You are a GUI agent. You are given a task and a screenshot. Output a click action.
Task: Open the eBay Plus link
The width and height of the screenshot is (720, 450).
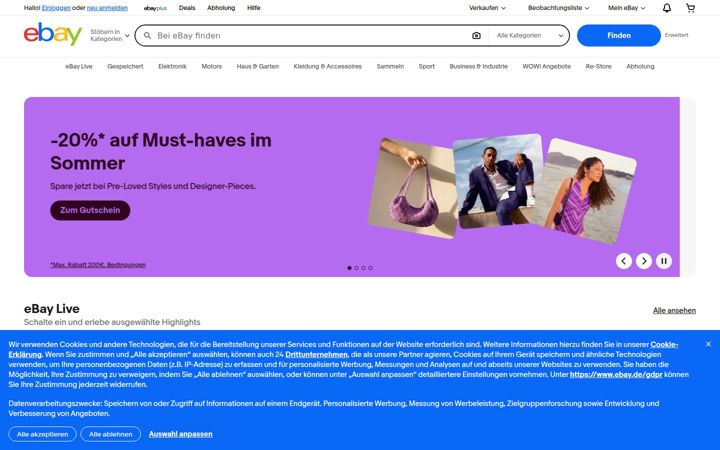155,8
